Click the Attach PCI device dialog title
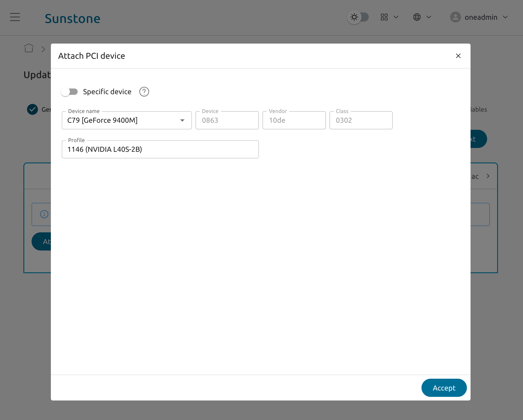Screen dimensions: 523x420 (x=92, y=56)
